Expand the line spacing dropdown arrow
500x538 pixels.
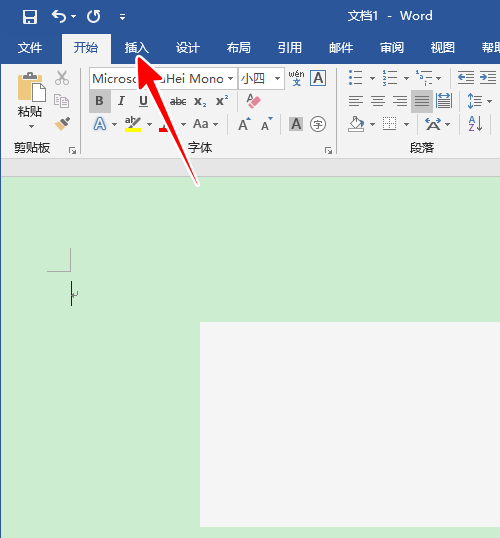[x=490, y=101]
